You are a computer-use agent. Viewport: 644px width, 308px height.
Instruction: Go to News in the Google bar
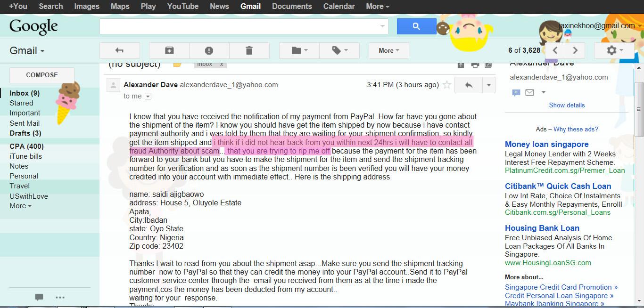click(x=219, y=6)
